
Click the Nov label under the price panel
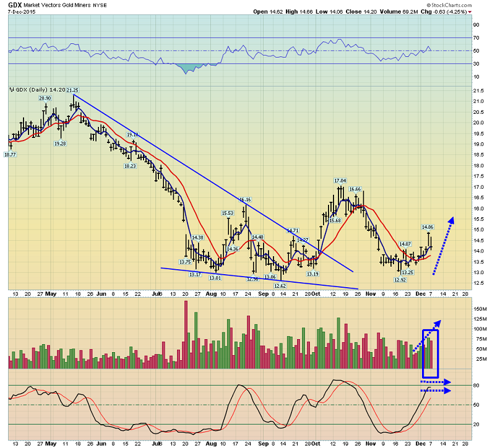[371, 294]
